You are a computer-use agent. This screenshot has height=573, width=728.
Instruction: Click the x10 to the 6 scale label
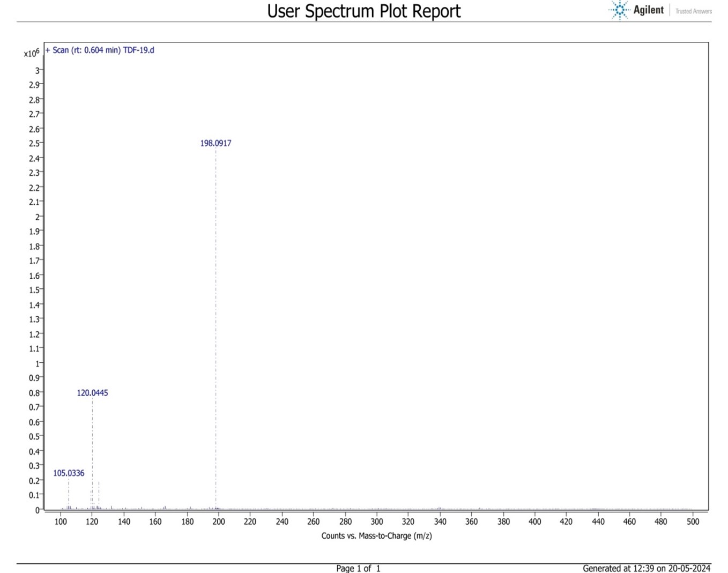[x=32, y=53]
